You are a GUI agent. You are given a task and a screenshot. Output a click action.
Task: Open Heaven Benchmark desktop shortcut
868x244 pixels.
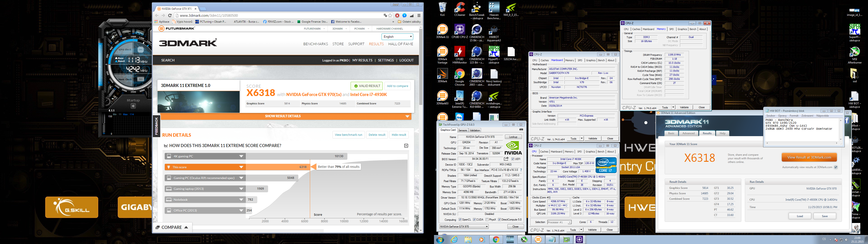(x=494, y=11)
